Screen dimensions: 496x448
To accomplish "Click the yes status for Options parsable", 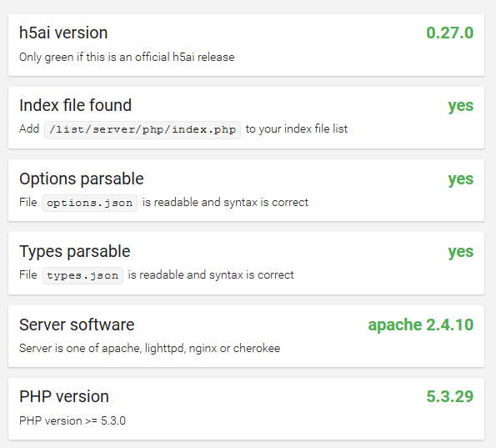I will (x=460, y=179).
